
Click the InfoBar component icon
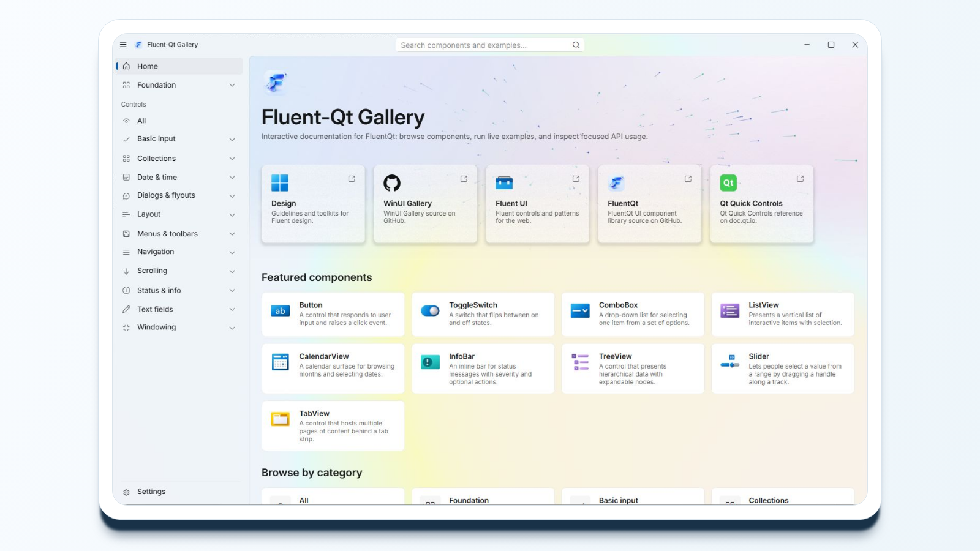pos(430,362)
